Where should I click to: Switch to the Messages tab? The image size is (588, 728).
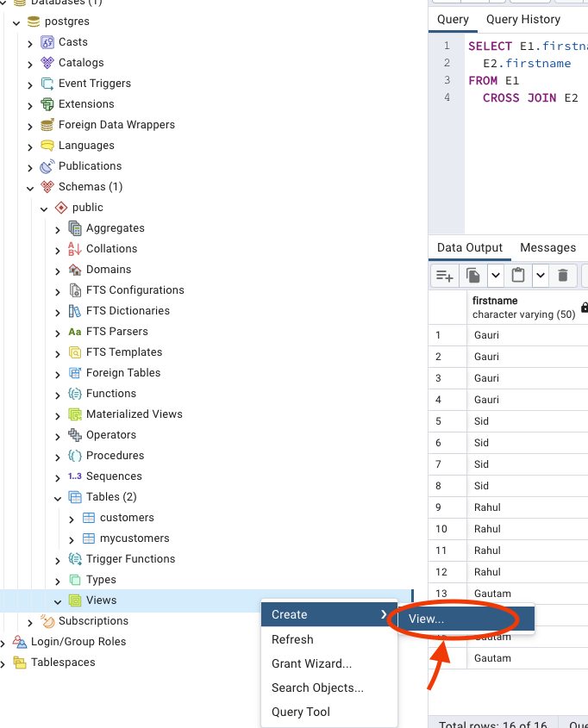tap(547, 247)
